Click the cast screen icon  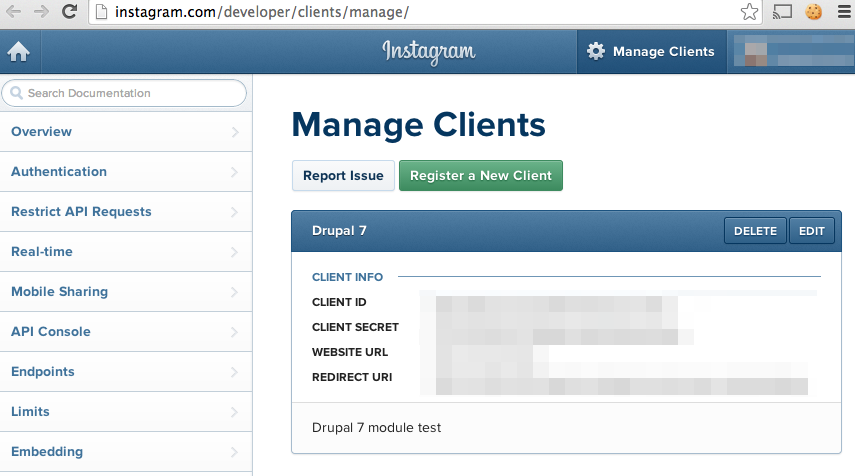click(782, 11)
